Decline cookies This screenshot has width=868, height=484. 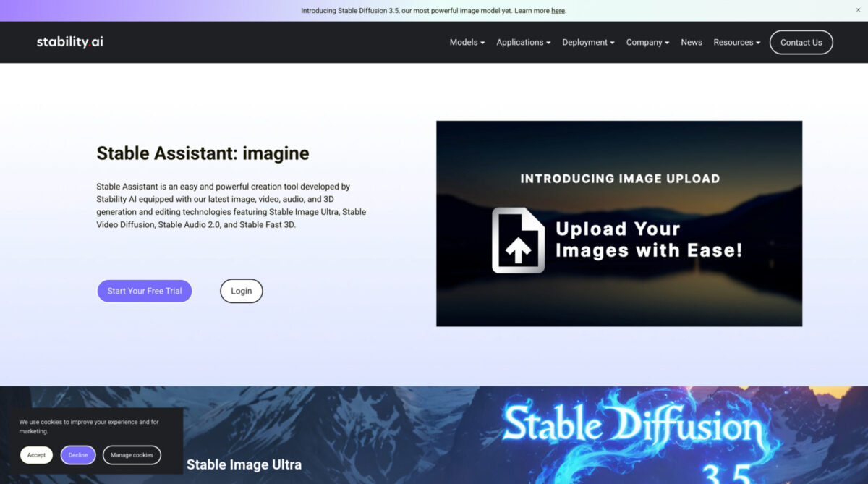coord(78,454)
